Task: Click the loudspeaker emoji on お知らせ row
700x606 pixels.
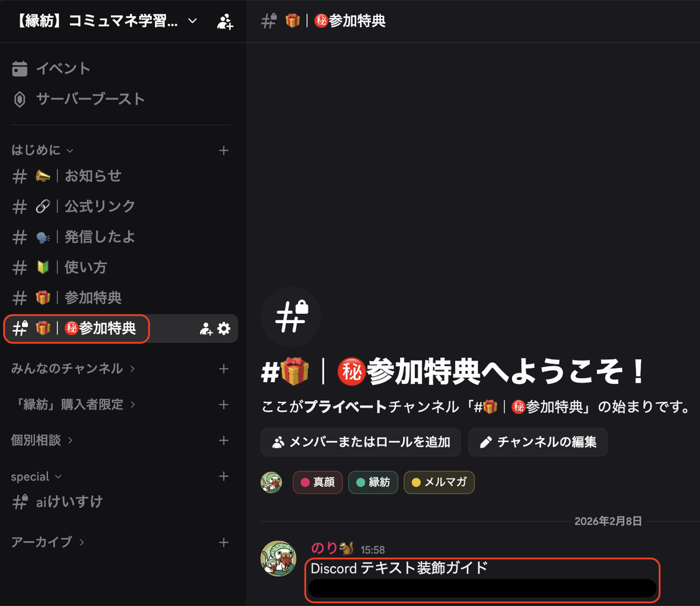Action: pos(43,176)
